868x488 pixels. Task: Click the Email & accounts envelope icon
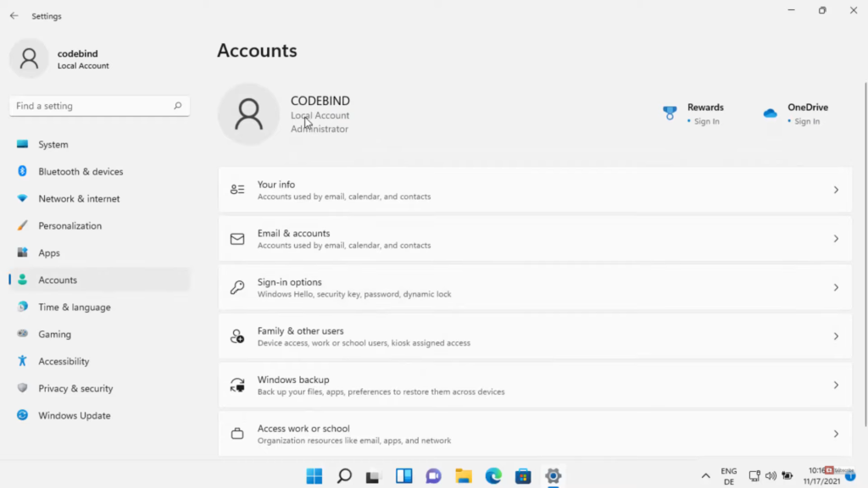pyautogui.click(x=237, y=238)
